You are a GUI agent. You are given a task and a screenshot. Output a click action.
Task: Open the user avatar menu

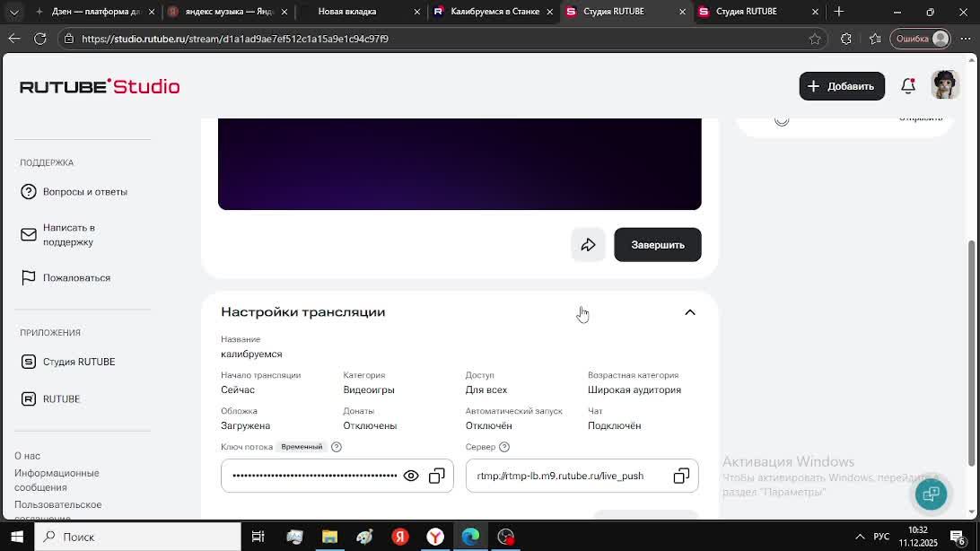(x=944, y=85)
